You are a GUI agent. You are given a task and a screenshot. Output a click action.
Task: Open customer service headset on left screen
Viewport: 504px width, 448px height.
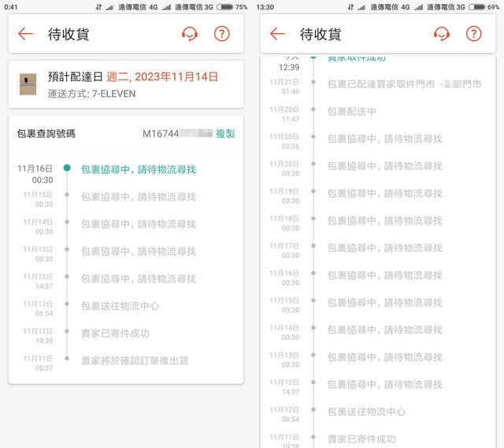[x=190, y=34]
